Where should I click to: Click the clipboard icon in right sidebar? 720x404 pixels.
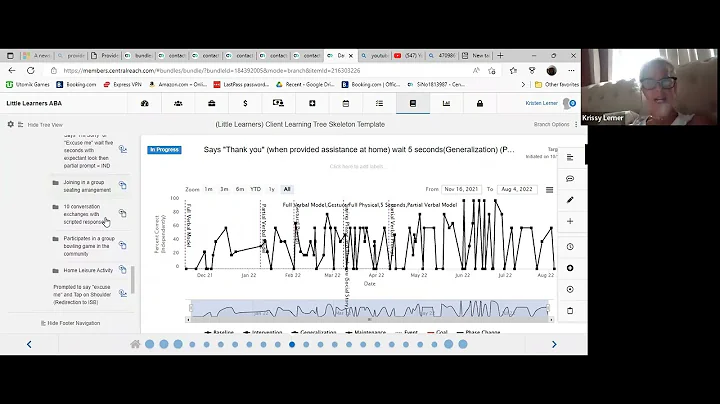pyautogui.click(x=570, y=311)
